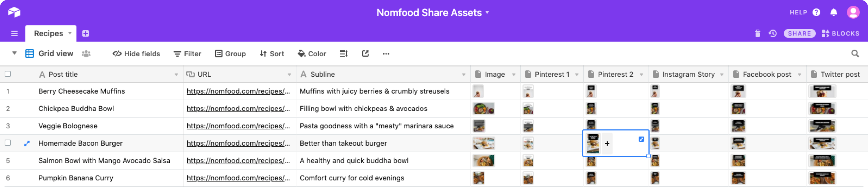Expand the views sidebar triangle
The height and width of the screenshot is (187, 868).
tap(14, 53)
